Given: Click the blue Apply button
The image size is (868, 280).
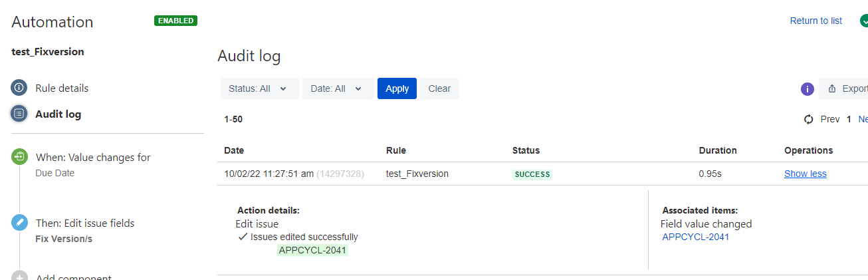Looking at the screenshot, I should click(397, 88).
